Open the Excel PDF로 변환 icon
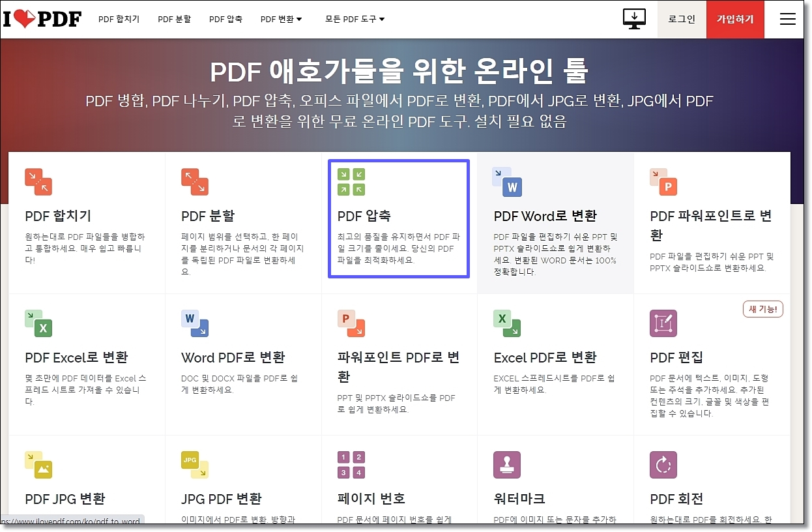 507,323
